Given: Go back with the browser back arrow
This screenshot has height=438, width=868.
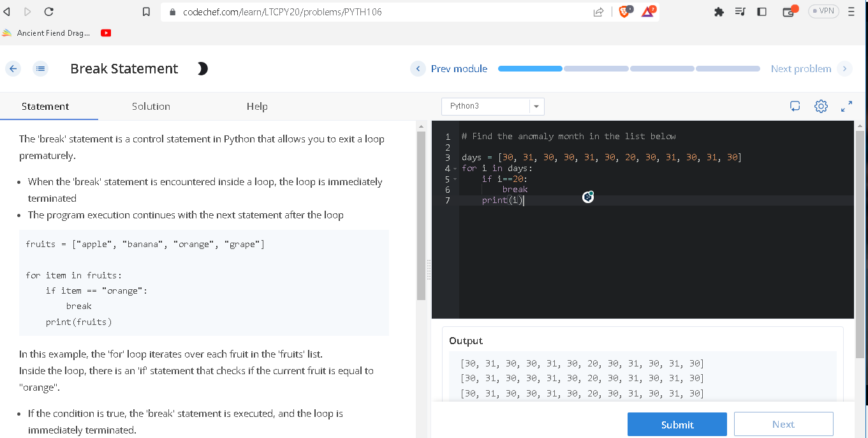Looking at the screenshot, I should 8,12.
